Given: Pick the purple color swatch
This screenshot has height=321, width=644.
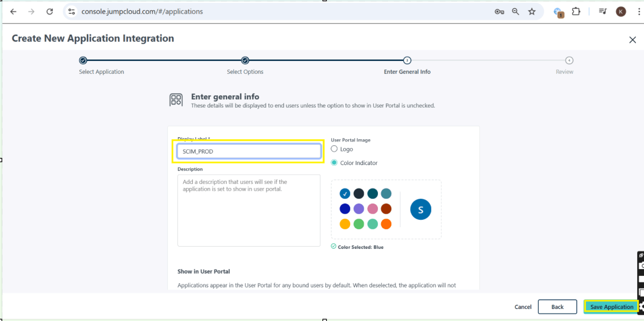Looking at the screenshot, I should 359,209.
